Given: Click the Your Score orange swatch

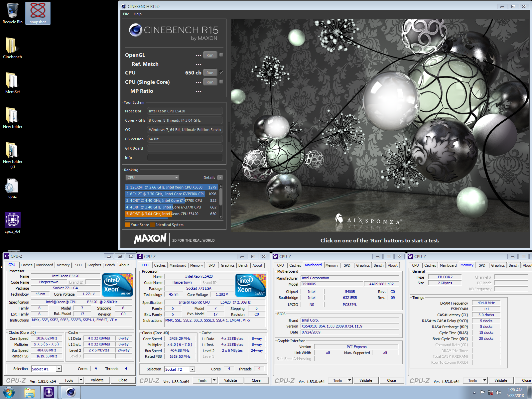Looking at the screenshot, I should click(x=127, y=225).
